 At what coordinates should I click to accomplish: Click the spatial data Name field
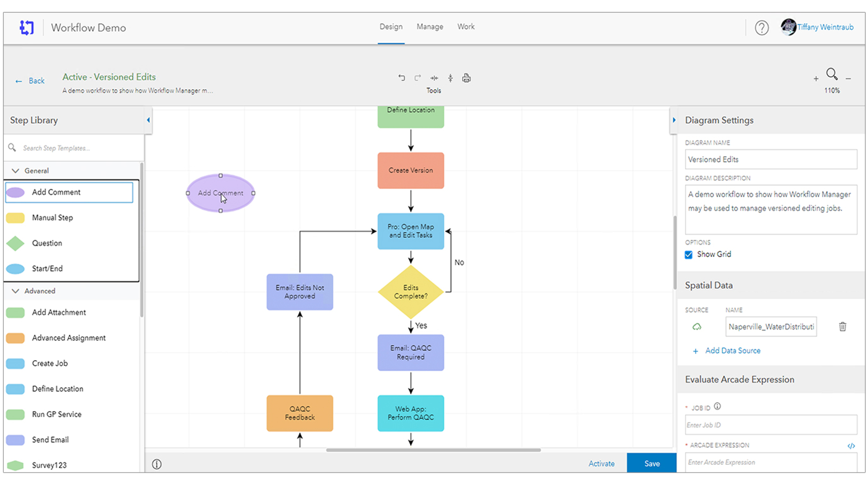pos(771,326)
